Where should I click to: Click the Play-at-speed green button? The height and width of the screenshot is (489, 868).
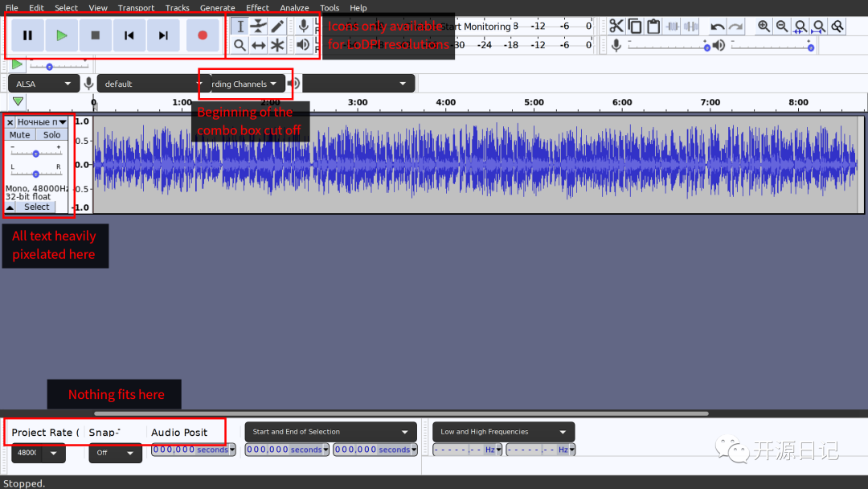tap(17, 64)
